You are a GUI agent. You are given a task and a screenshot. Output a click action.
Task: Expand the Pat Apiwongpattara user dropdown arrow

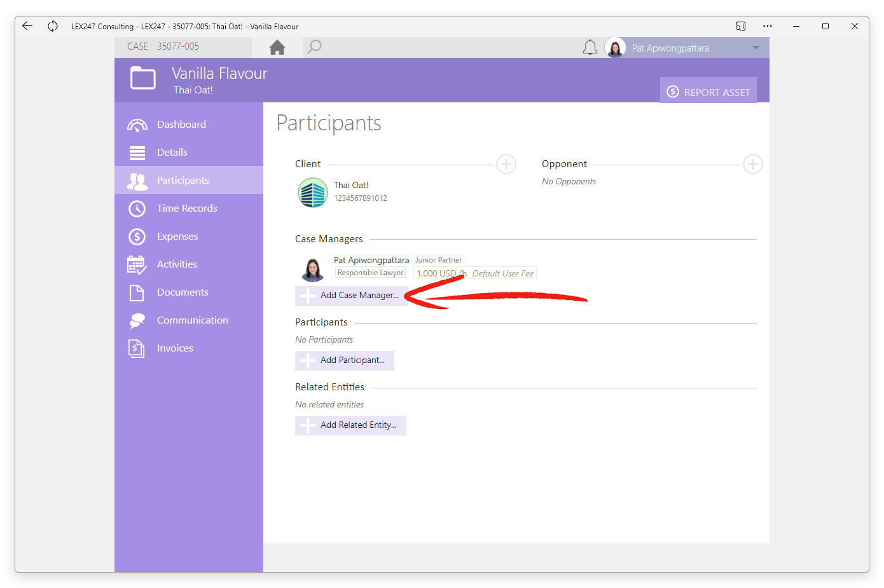(x=756, y=48)
